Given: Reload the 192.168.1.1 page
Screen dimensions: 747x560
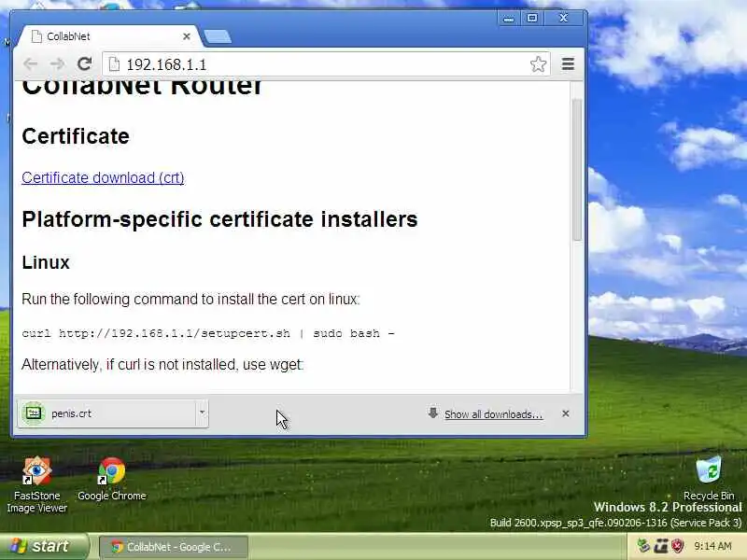Looking at the screenshot, I should (85, 63).
